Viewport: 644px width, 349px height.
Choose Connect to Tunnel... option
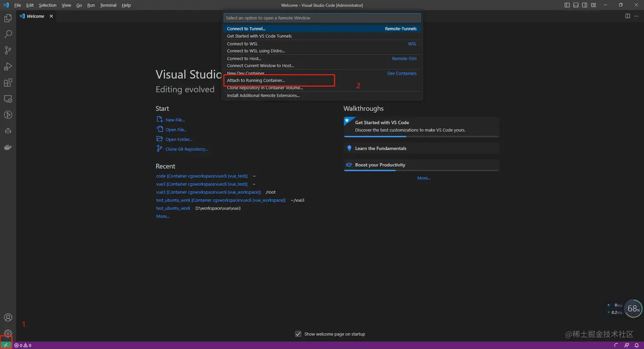tap(322, 29)
